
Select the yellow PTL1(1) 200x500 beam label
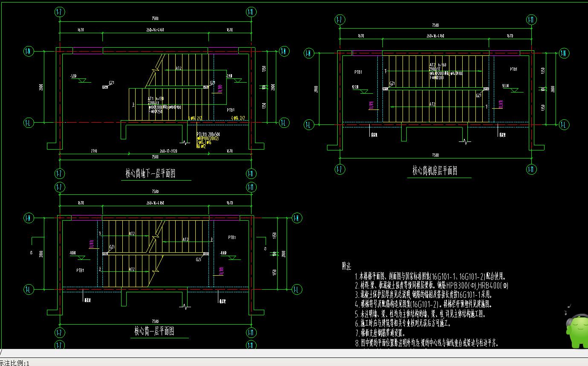(208, 134)
